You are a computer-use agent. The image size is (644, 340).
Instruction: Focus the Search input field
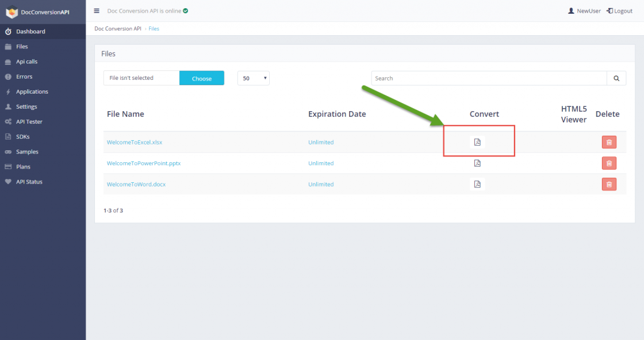(489, 78)
